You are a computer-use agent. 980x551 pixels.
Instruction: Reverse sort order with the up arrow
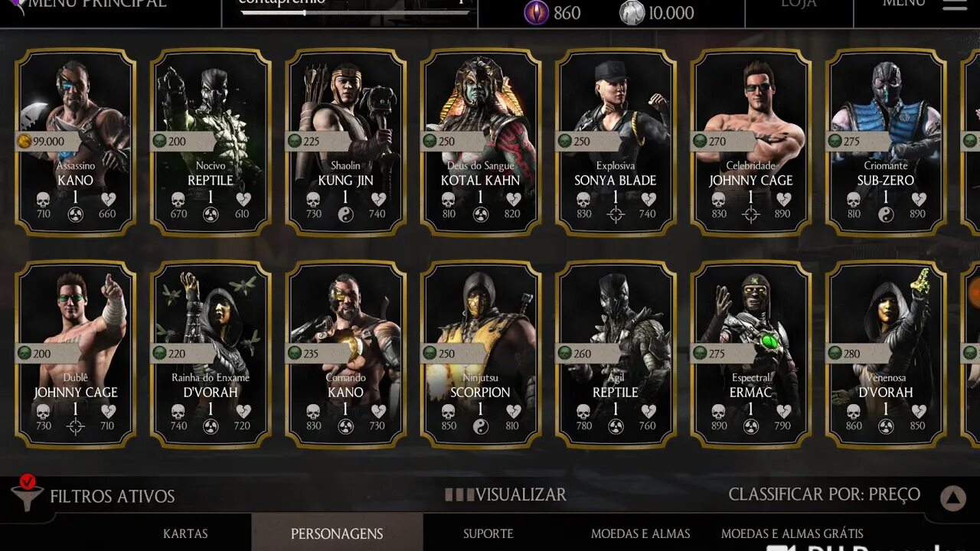tap(953, 499)
